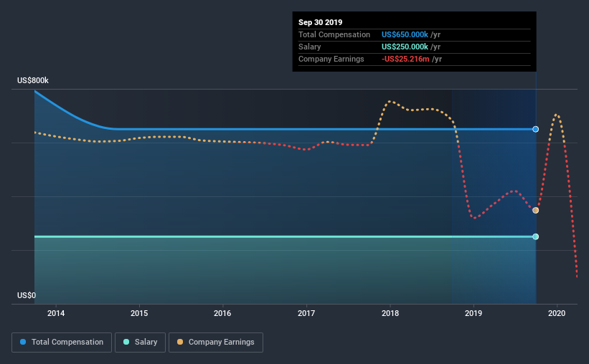Click the Sep 30 2019 tooltip date header
The height and width of the screenshot is (364, 589).
[320, 22]
